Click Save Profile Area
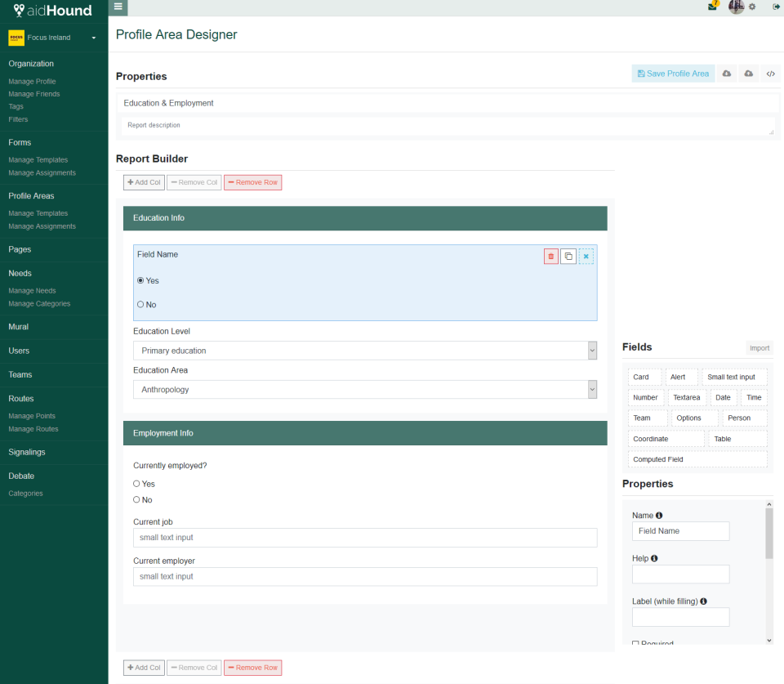This screenshot has height=684, width=784. pyautogui.click(x=673, y=74)
